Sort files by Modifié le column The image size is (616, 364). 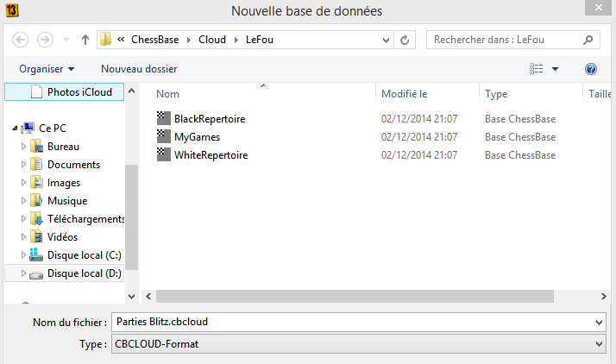(405, 94)
